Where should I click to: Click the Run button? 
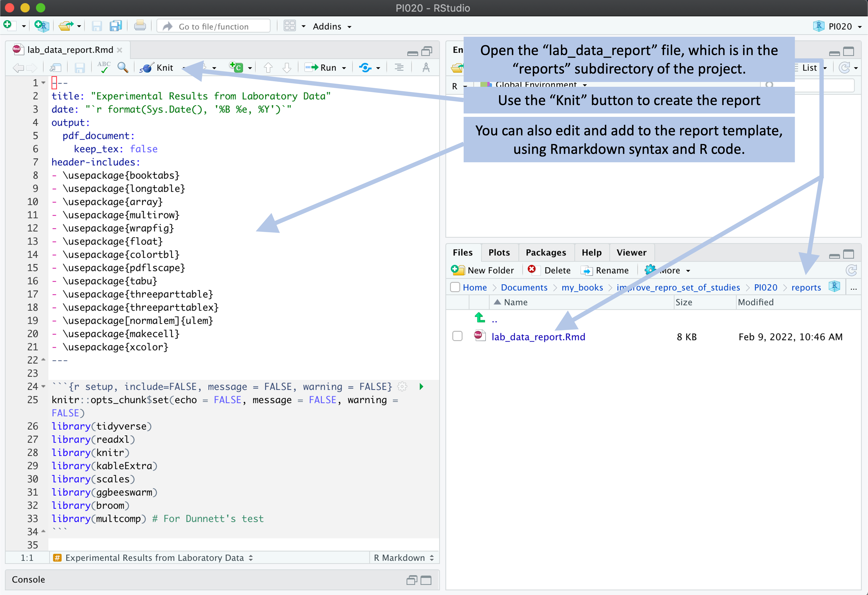(321, 68)
